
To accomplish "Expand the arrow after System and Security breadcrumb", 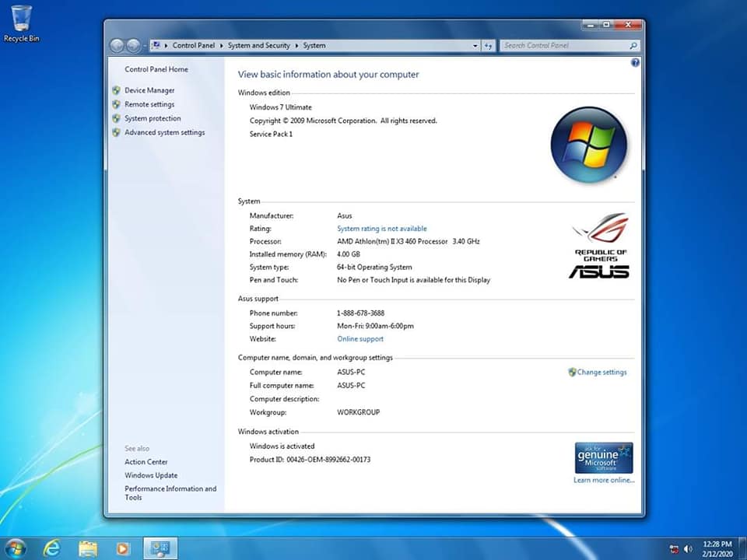I will point(296,46).
